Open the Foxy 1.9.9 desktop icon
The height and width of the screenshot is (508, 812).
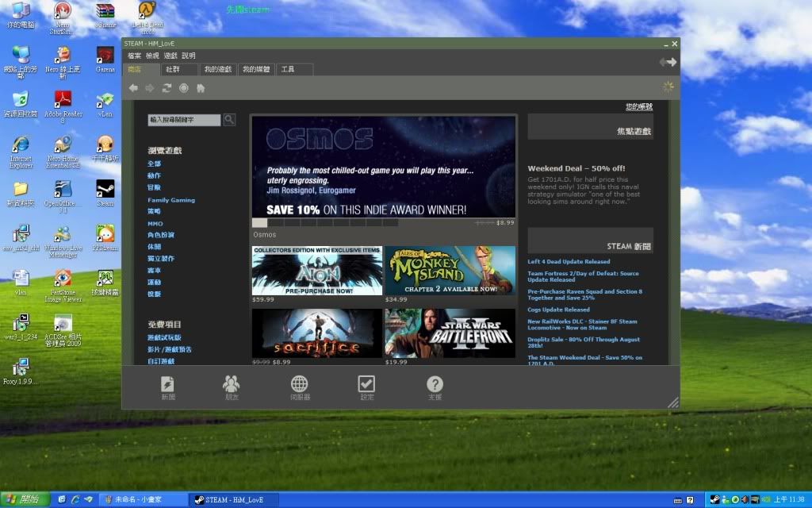tap(21, 371)
